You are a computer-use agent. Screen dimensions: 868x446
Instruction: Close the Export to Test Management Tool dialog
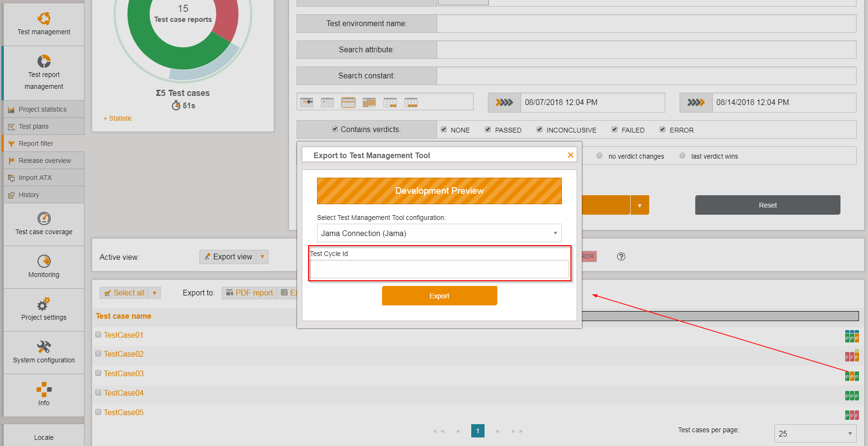pos(570,155)
